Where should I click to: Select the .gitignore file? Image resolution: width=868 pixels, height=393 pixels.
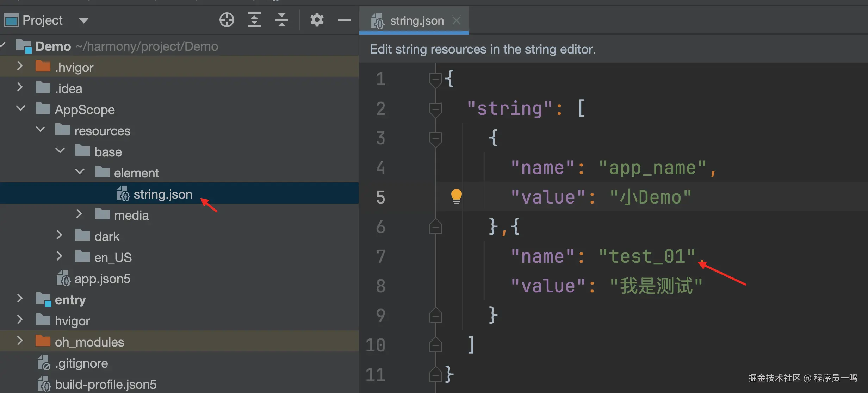click(x=81, y=363)
